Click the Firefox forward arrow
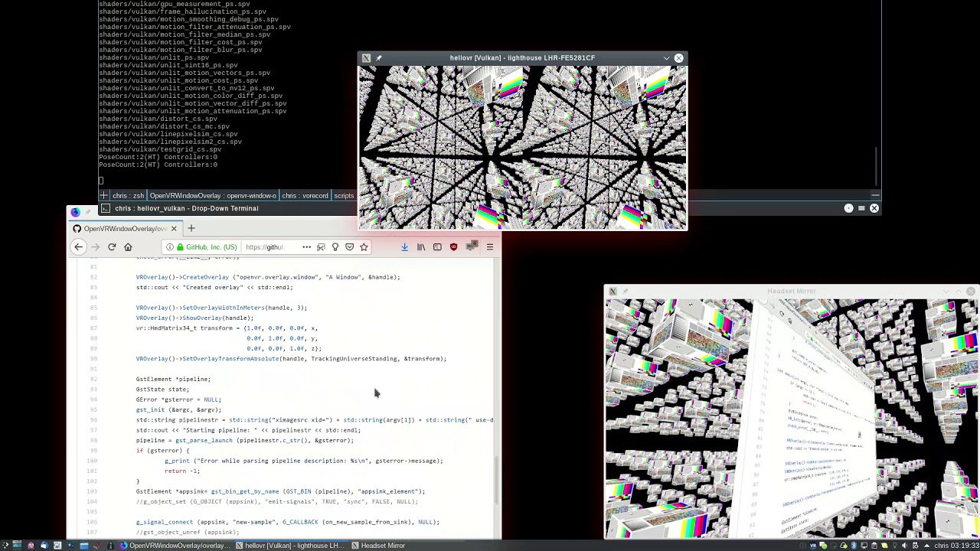Image resolution: width=980 pixels, height=551 pixels. click(x=96, y=247)
